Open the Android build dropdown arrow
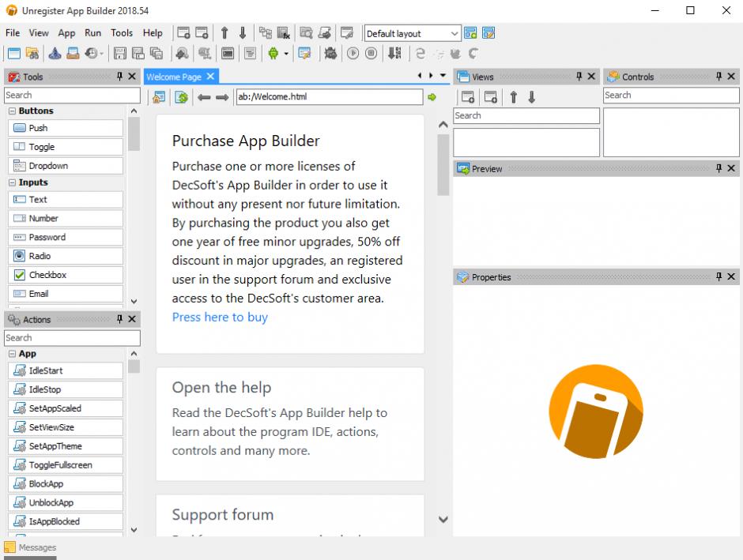 tap(285, 54)
